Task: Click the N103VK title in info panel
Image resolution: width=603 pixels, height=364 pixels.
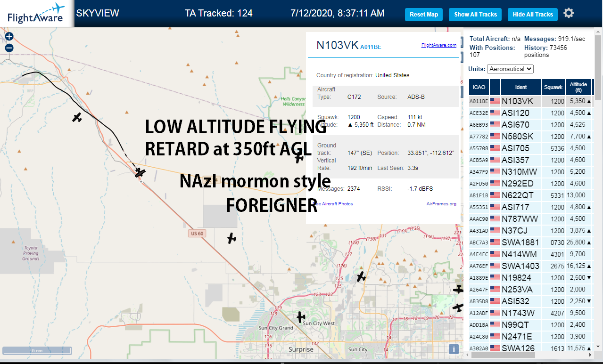Action: (x=338, y=45)
